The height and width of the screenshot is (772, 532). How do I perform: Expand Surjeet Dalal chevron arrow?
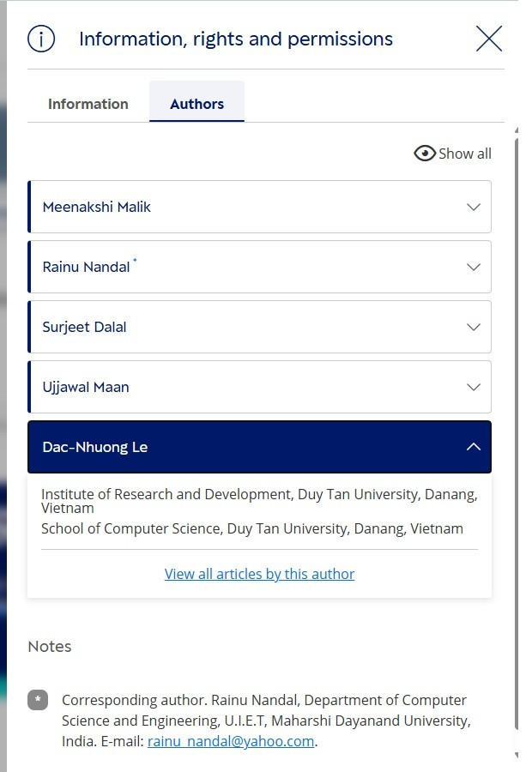474,327
